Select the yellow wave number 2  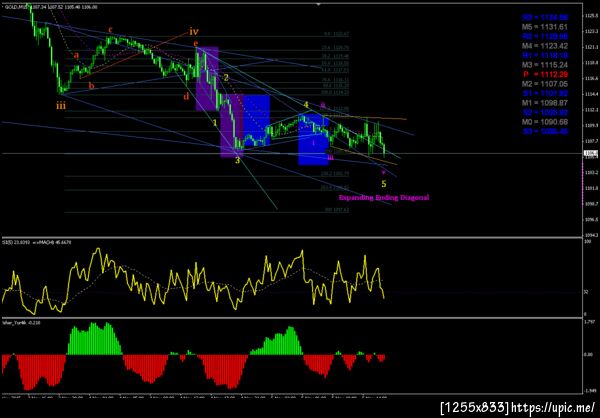tap(226, 78)
